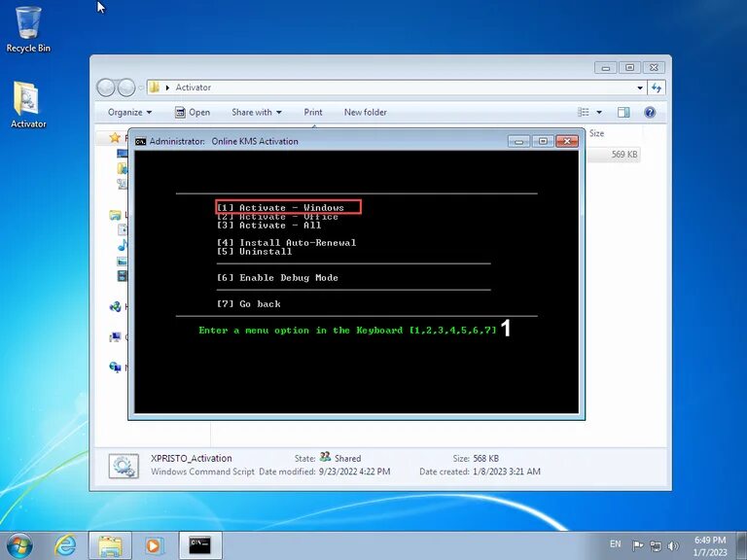Toggle the preview pane icon
Screen dimensions: 747x560
pyautogui.click(x=623, y=113)
